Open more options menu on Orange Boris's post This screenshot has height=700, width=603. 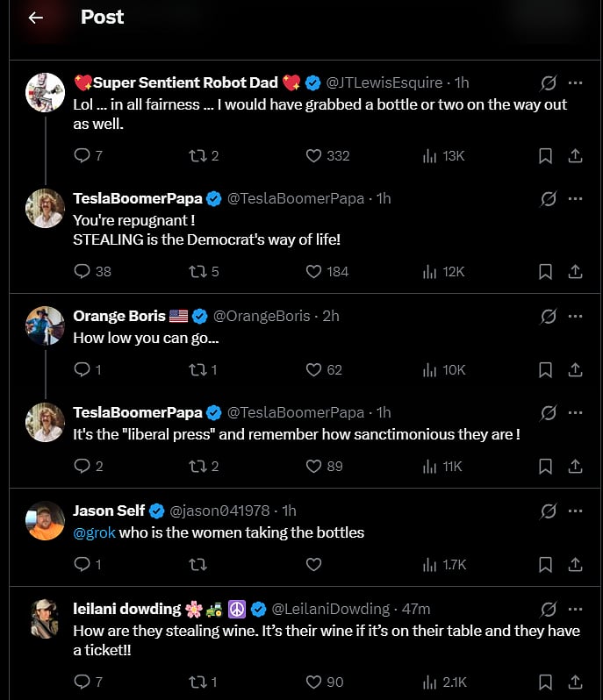tap(575, 316)
